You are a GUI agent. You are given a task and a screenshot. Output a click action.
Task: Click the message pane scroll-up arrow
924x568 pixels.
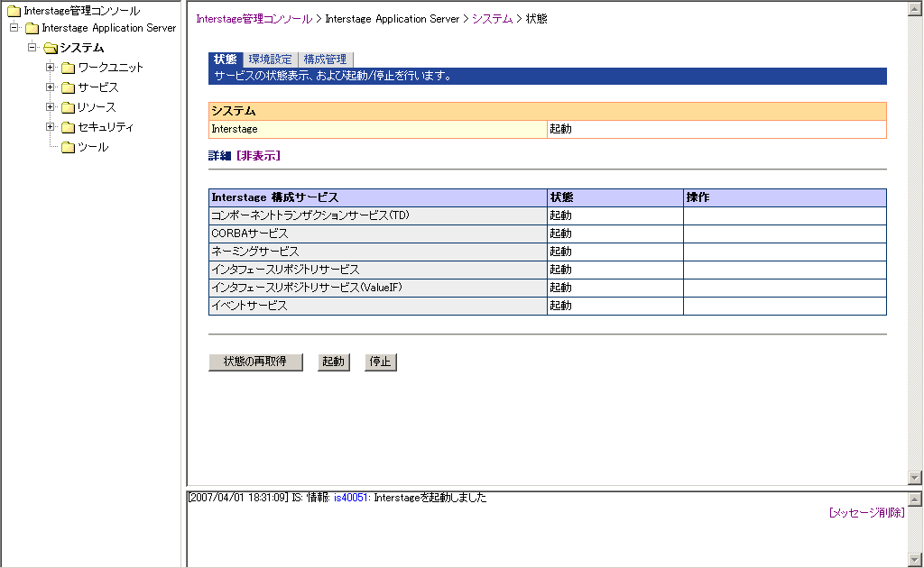click(915, 499)
